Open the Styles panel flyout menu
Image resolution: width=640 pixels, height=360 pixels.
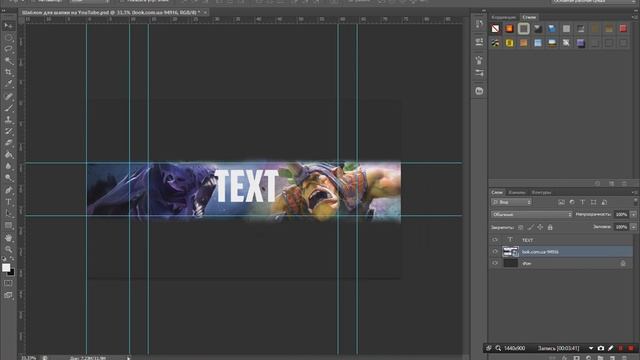(x=634, y=17)
